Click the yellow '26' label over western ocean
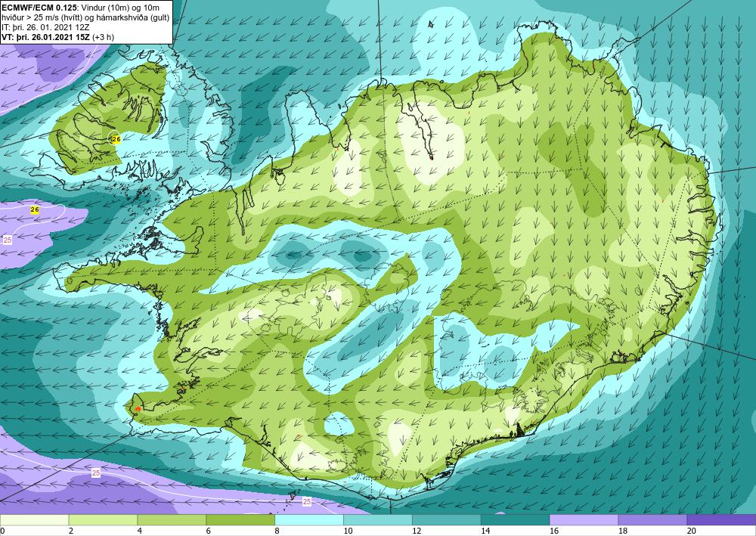The height and width of the screenshot is (536, 756). 34,209
